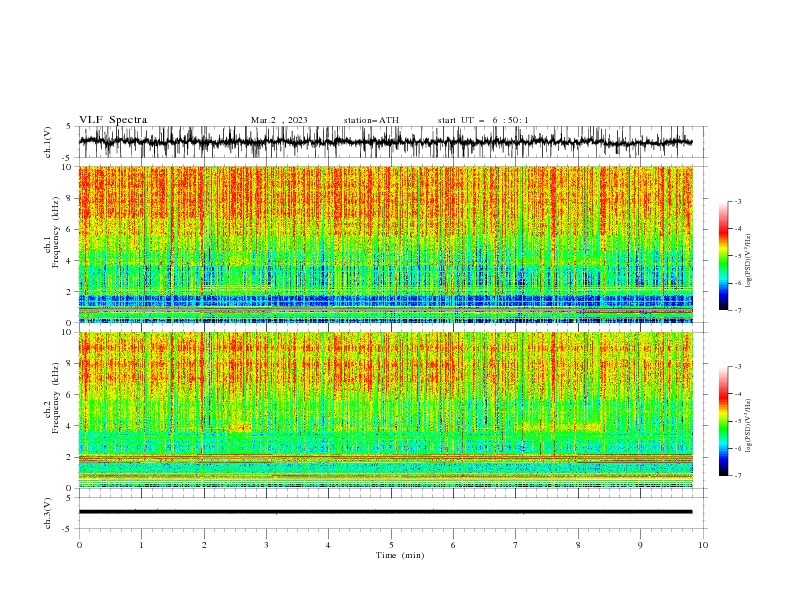This screenshot has width=792, height=612.
Task: Select ch.2 "Frequency (kHz)" axis label
Action: [x=56, y=397]
